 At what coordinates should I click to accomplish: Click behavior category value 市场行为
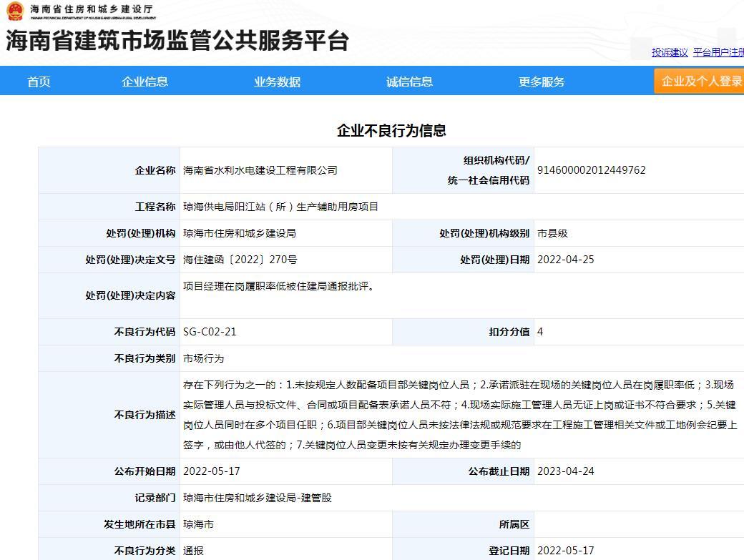click(x=204, y=358)
